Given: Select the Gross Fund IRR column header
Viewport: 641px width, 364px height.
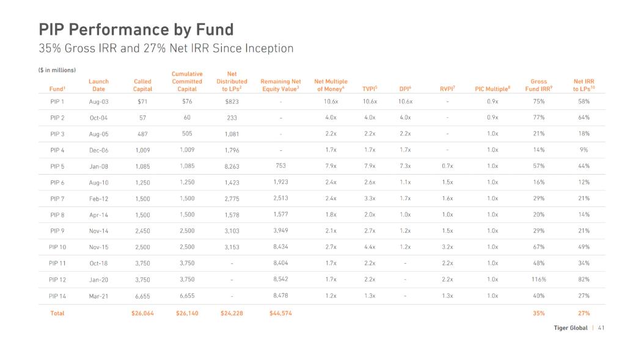Looking at the screenshot, I should point(538,85).
